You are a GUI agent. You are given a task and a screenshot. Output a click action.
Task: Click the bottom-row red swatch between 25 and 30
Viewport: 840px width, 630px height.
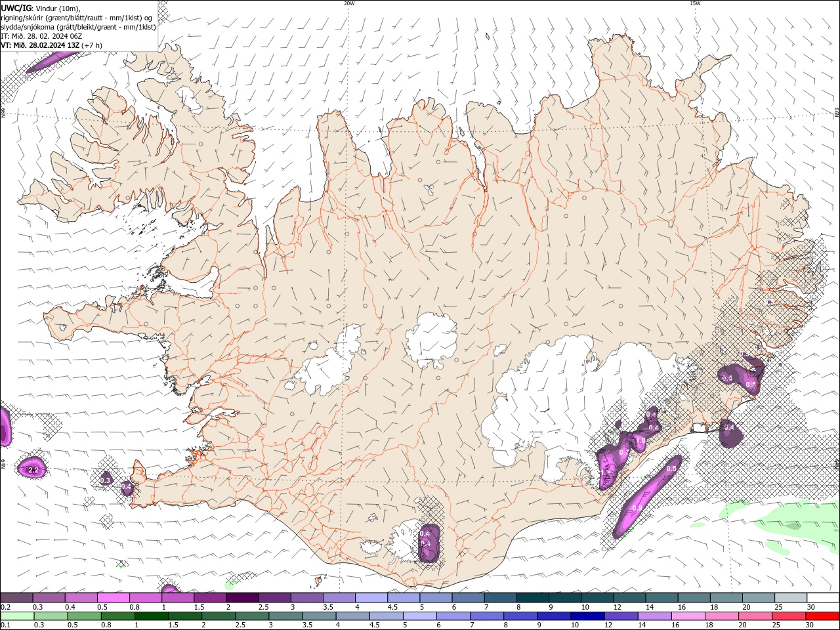788,616
